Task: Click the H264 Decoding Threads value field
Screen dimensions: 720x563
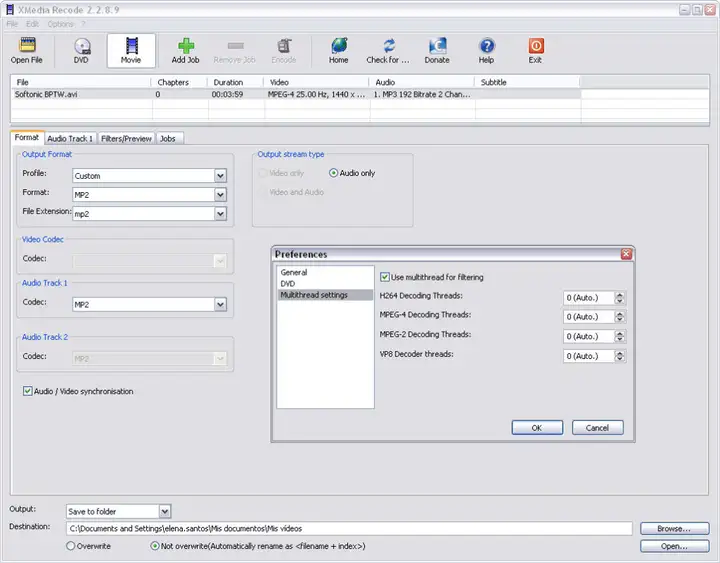Action: coord(589,298)
